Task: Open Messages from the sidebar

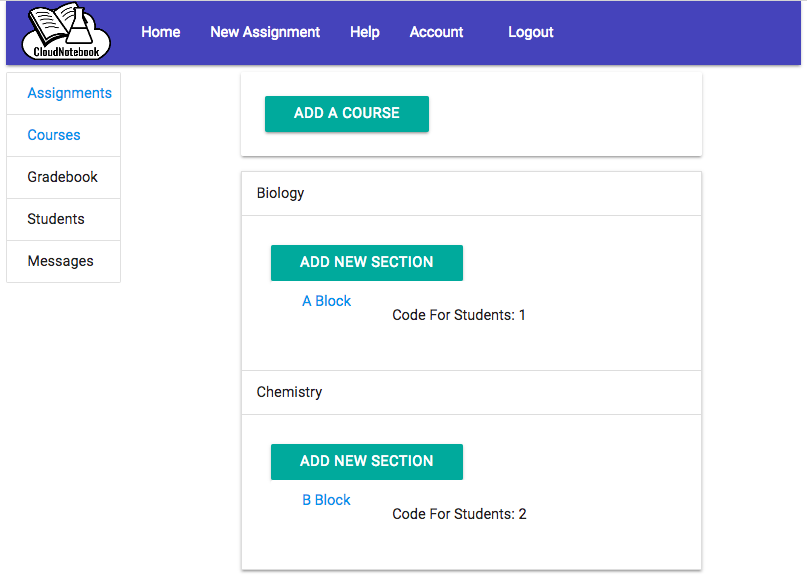Action: tap(63, 261)
